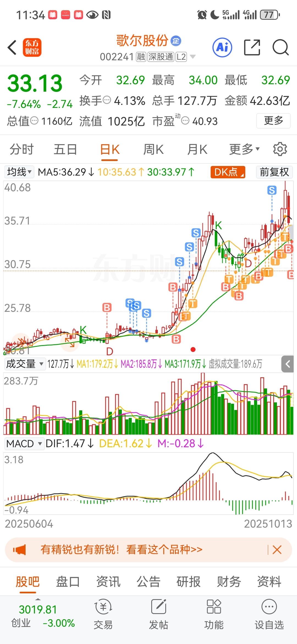Tap the share export icon
The image size is (297, 644).
252,47
